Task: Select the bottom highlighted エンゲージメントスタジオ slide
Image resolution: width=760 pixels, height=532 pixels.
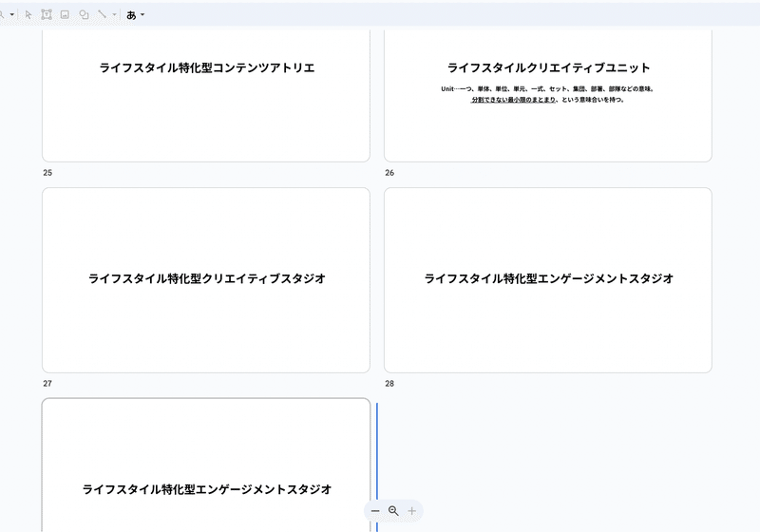Action: [x=206, y=465]
